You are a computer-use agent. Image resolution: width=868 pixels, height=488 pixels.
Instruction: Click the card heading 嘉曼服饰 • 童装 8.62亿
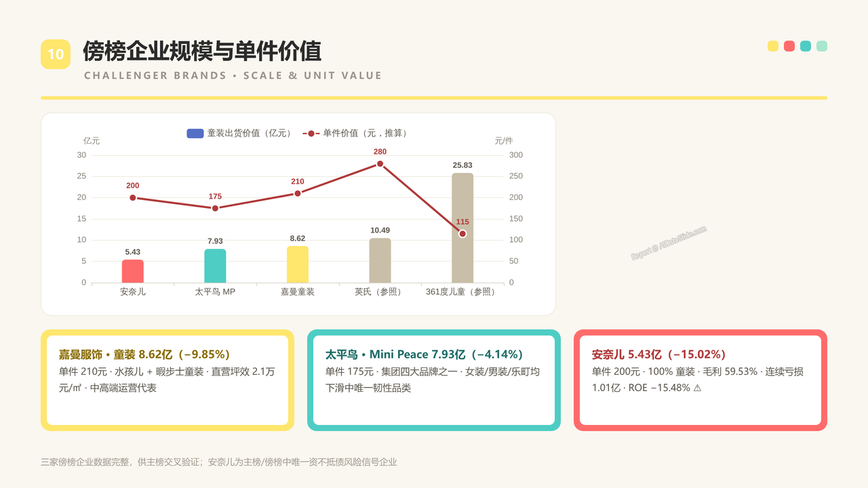144,354
